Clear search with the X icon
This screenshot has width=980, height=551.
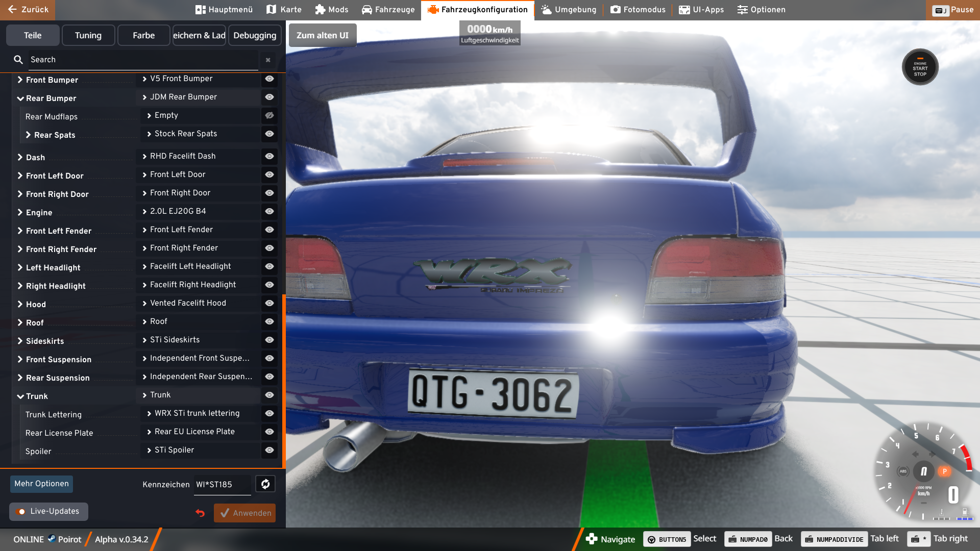coord(268,60)
